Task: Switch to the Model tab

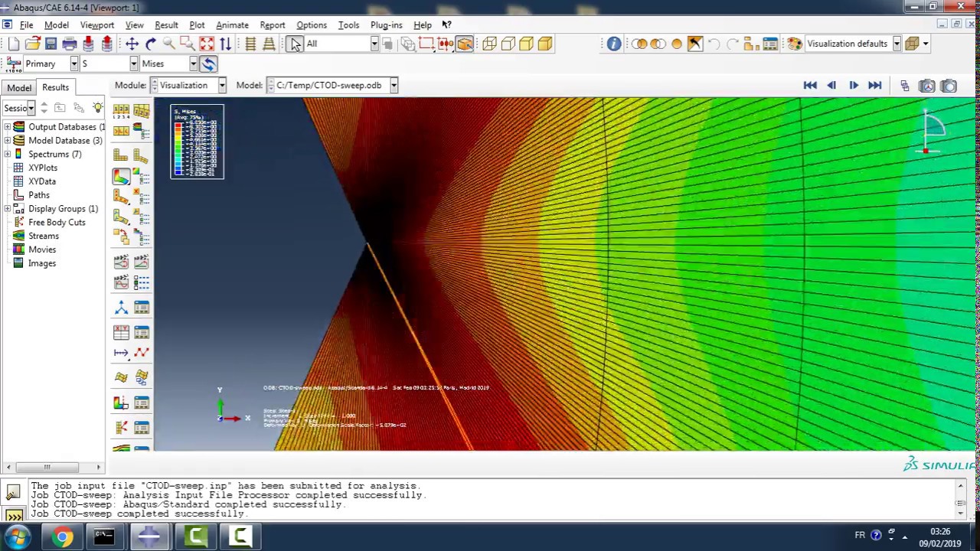Action: pyautogui.click(x=19, y=87)
